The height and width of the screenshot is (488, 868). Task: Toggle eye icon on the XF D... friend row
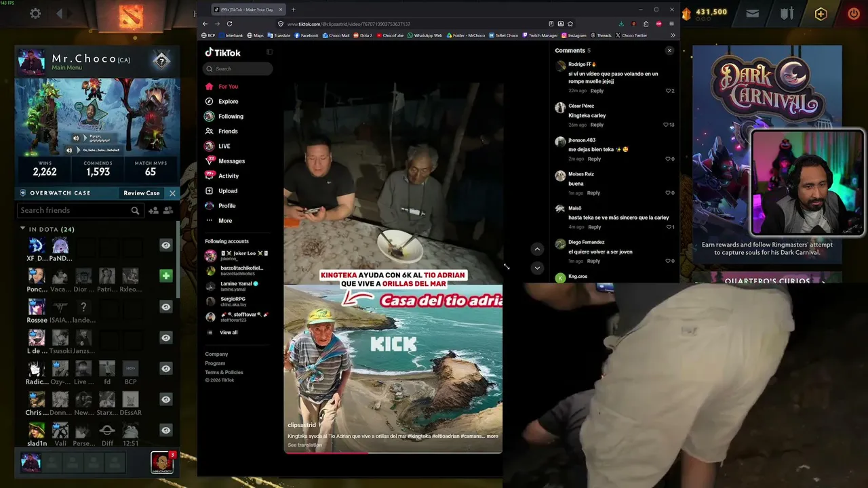pos(166,245)
